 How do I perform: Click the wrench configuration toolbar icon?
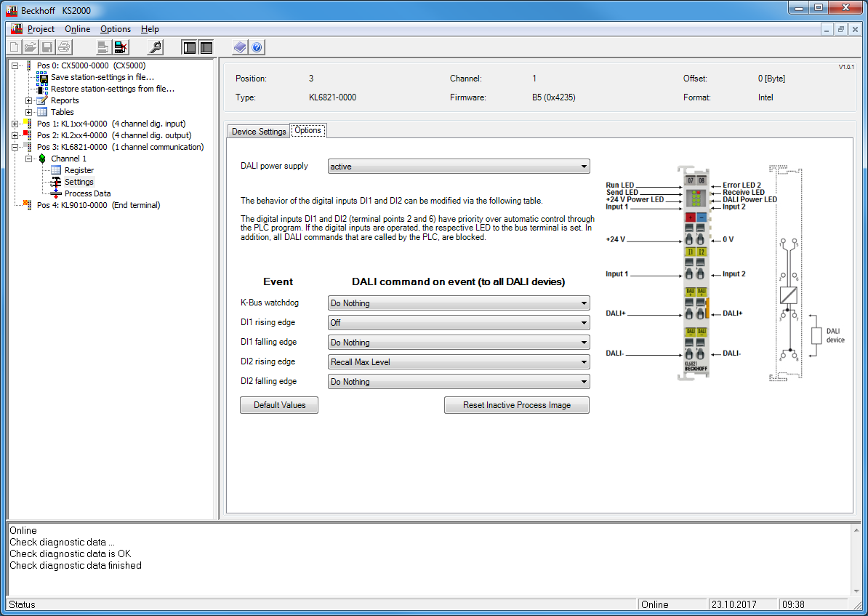pos(155,47)
